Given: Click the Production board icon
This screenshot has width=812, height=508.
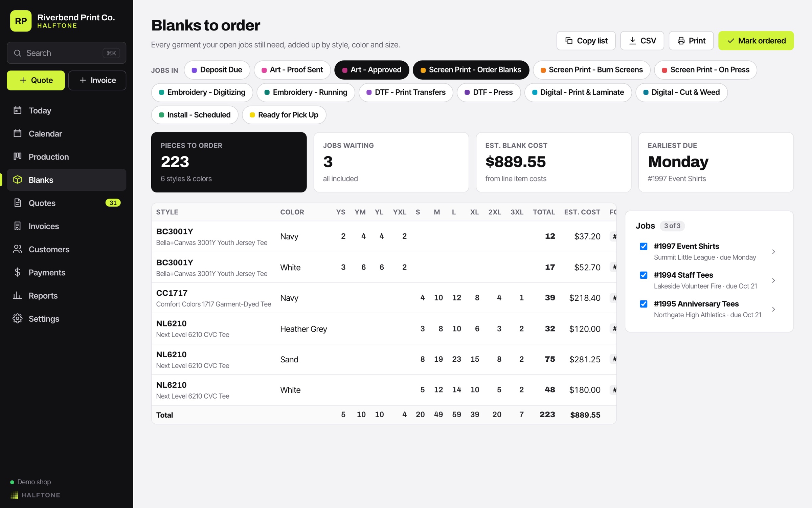Looking at the screenshot, I should click(17, 156).
